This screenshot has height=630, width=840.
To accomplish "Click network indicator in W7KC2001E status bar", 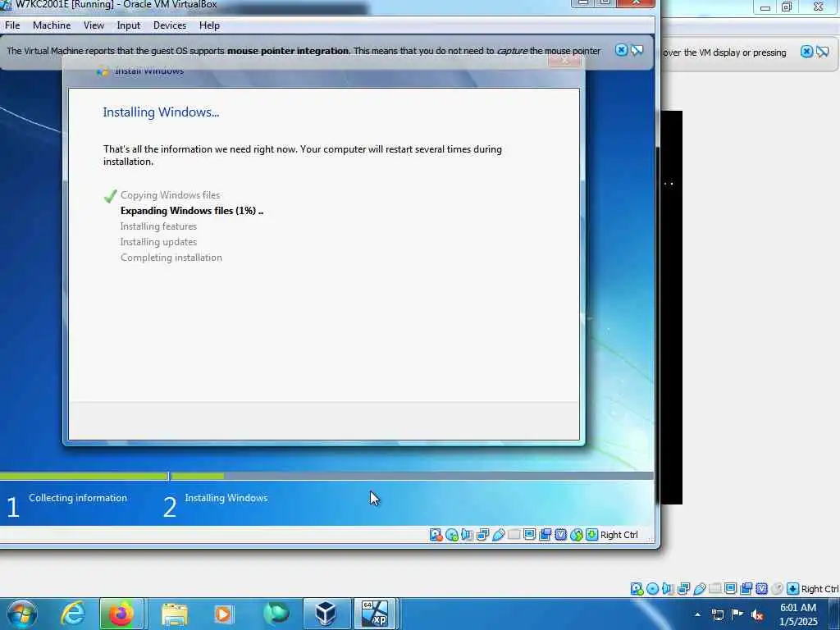I will 482,535.
